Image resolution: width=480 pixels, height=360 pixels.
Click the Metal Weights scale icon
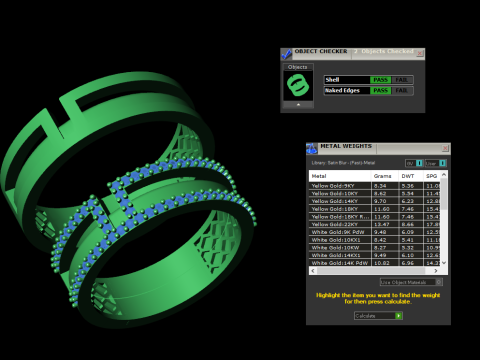coord(312,149)
